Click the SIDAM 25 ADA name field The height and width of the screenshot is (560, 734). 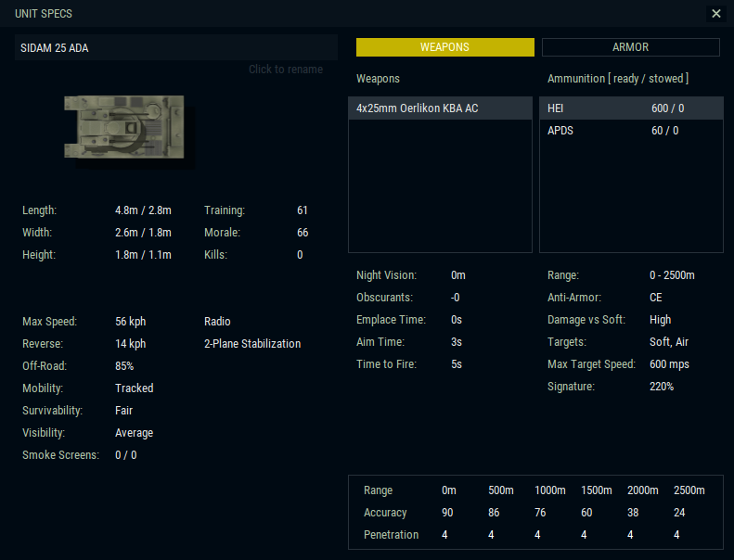[x=176, y=47]
